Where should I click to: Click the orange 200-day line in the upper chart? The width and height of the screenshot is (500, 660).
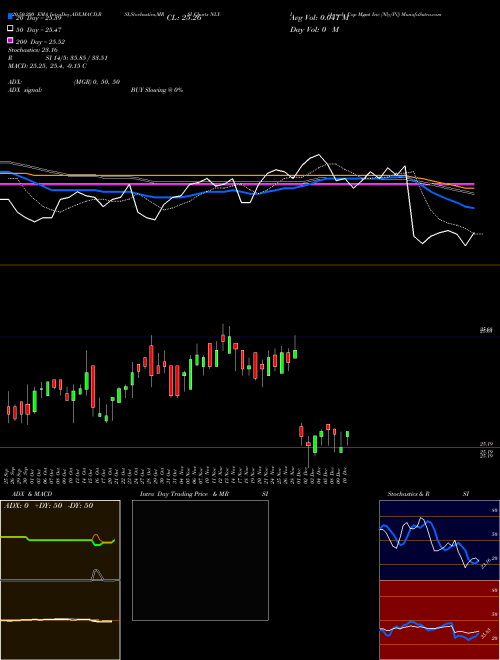click(x=236, y=176)
